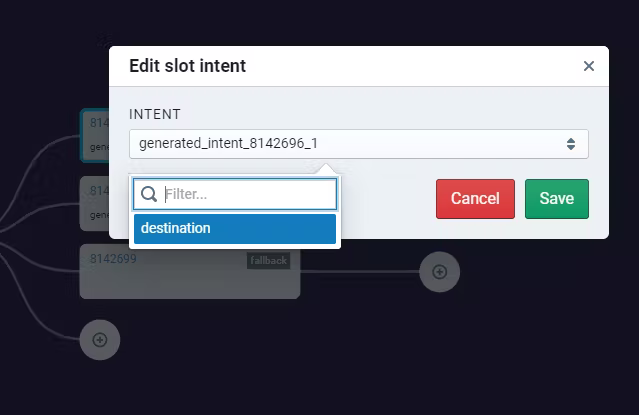Click the plus circle below the nodes
639x415 pixels.
pyautogui.click(x=100, y=340)
